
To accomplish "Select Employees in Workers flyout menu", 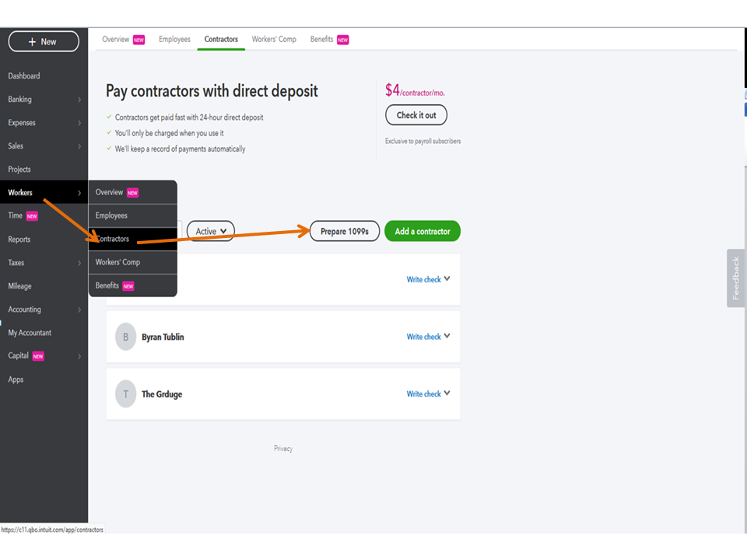I will (111, 215).
